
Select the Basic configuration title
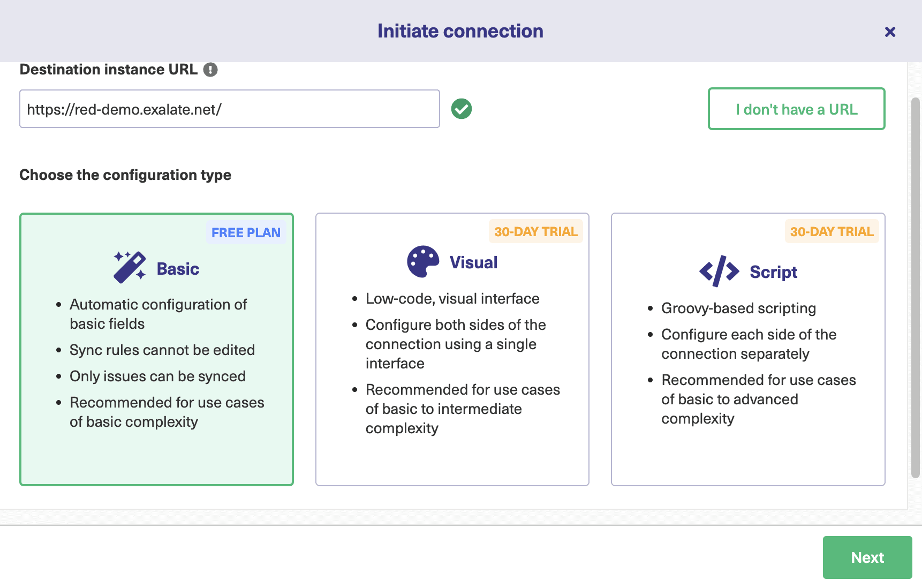tap(178, 269)
